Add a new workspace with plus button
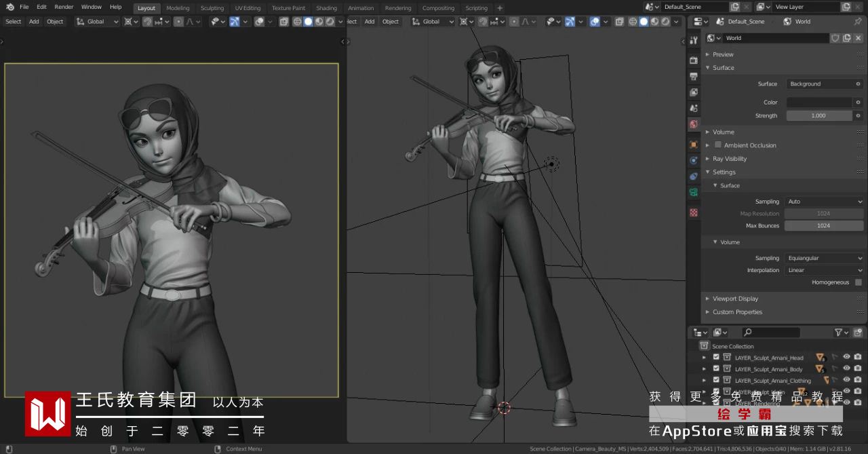 click(x=500, y=8)
